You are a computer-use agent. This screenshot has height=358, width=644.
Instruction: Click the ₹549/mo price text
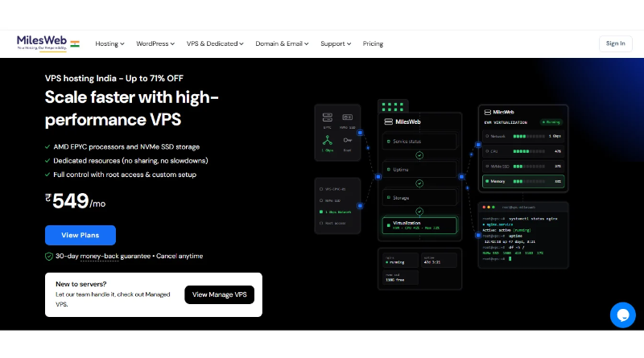[x=75, y=201]
